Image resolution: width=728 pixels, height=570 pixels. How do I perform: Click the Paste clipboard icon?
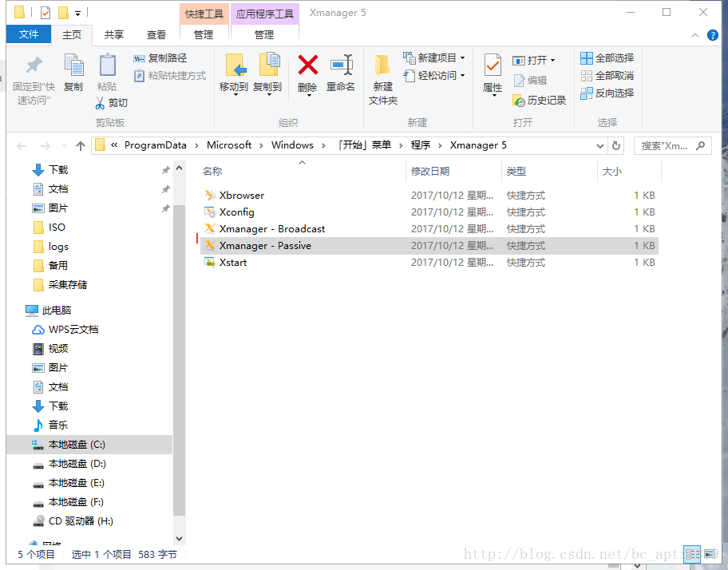pos(107,65)
